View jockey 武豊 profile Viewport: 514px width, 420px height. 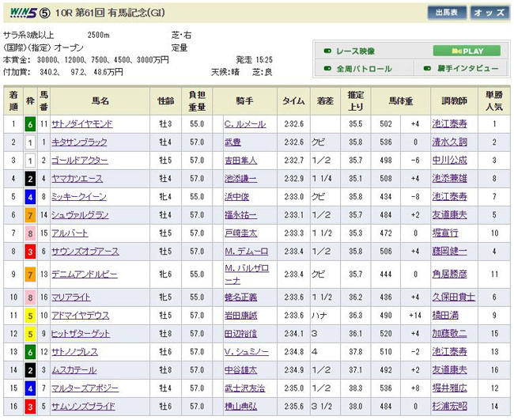[231, 142]
